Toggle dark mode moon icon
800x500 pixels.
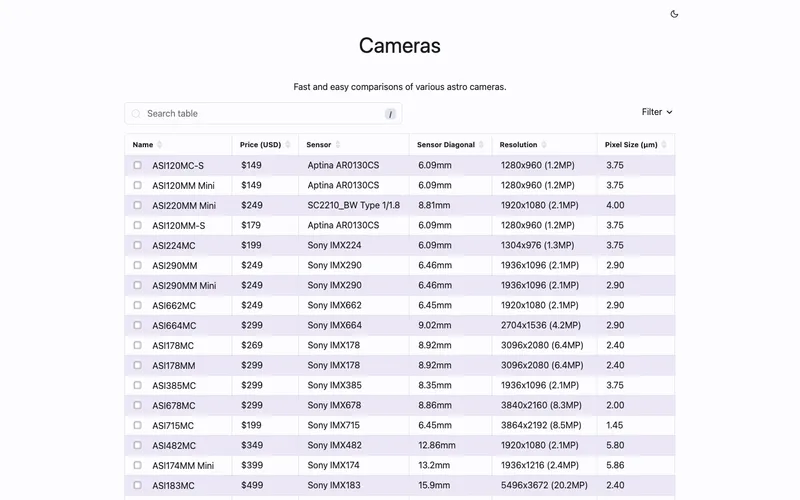(x=674, y=14)
